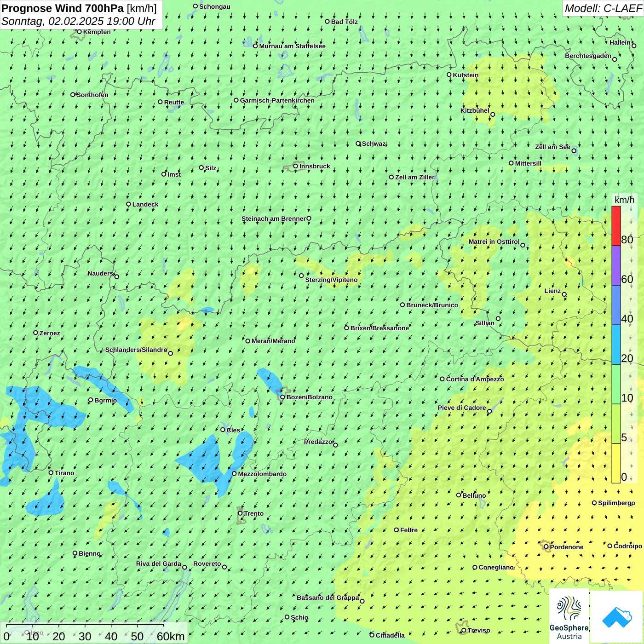This screenshot has width=644, height=644.
Task: Click the 'Pordenone' label
Action: (x=567, y=547)
